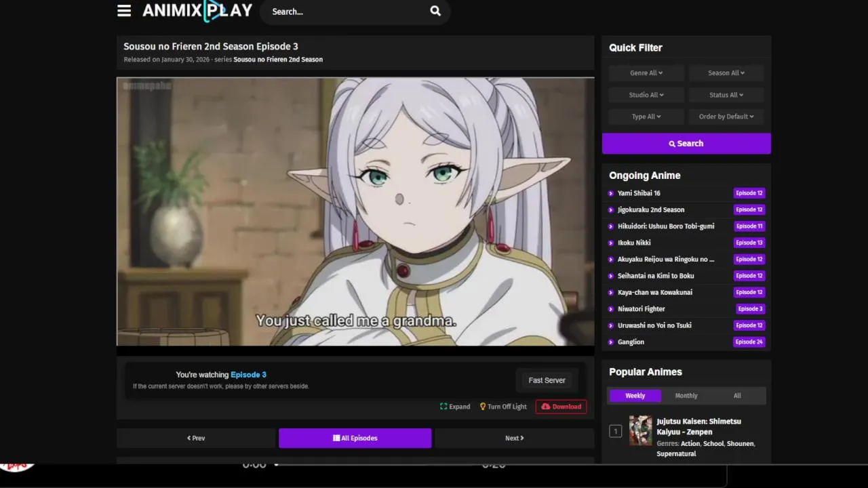The width and height of the screenshot is (868, 488).
Task: Expand the video player
Action: [455, 407]
